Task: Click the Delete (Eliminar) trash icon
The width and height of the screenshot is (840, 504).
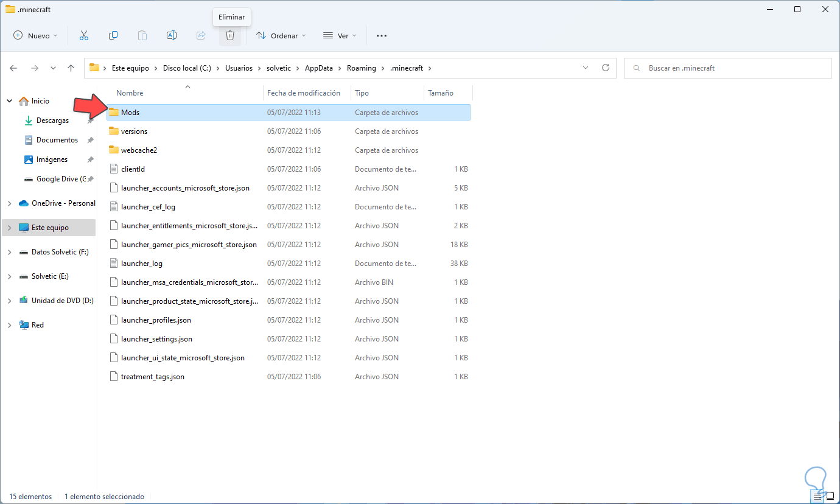Action: click(229, 36)
